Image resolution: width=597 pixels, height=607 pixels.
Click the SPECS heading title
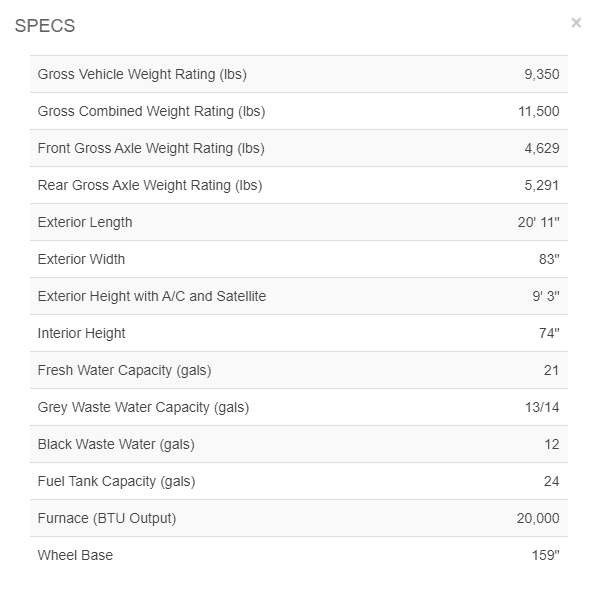[45, 26]
